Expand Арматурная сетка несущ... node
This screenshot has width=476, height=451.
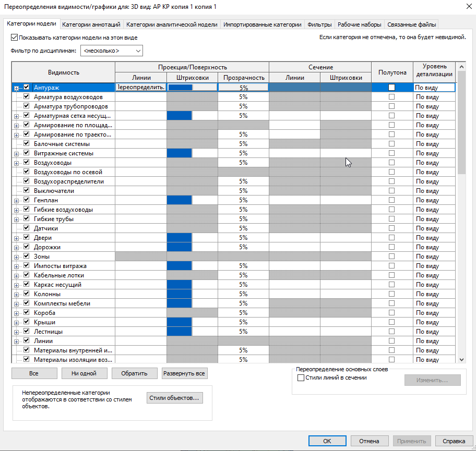pyautogui.click(x=16, y=116)
